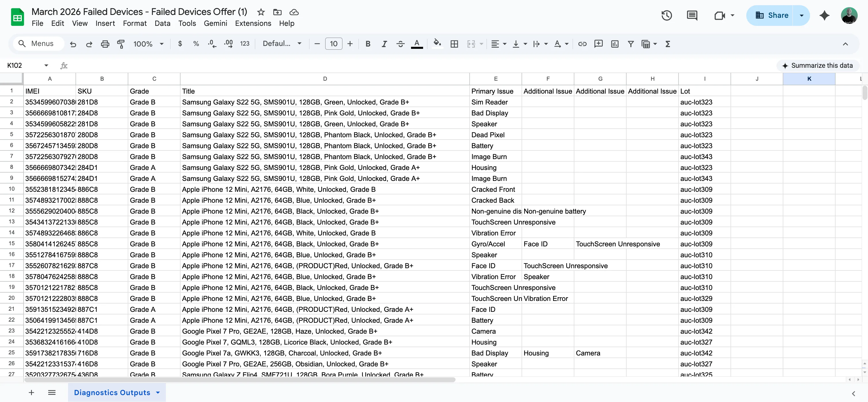Open the zoom 100% dropdown
The height and width of the screenshot is (402, 868).
(x=148, y=44)
